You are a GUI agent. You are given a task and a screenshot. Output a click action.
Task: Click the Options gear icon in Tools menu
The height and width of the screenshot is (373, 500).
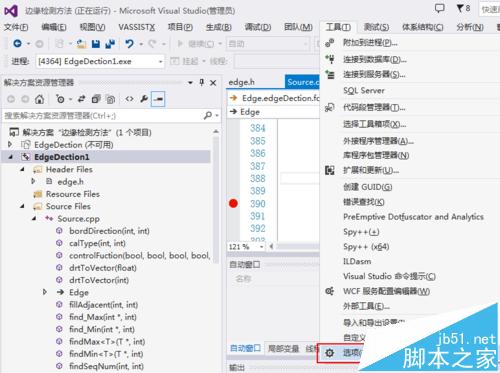[x=330, y=353]
